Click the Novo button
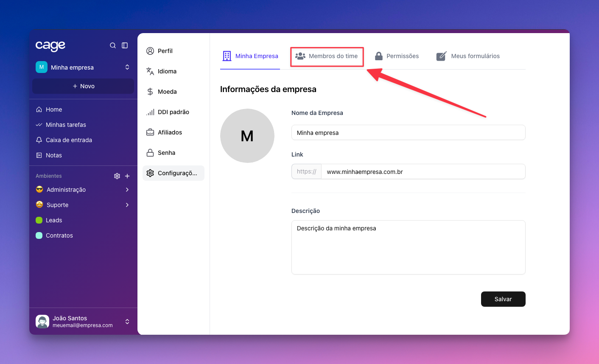The image size is (599, 364). (x=83, y=86)
